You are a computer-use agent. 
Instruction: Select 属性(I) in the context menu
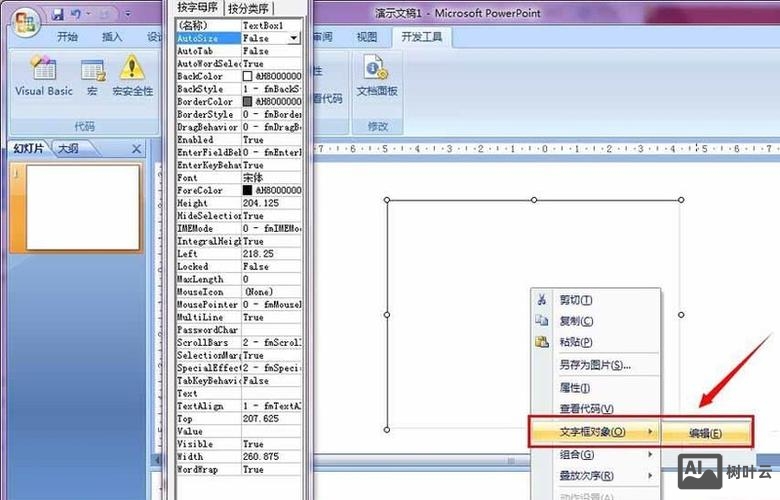tap(575, 387)
